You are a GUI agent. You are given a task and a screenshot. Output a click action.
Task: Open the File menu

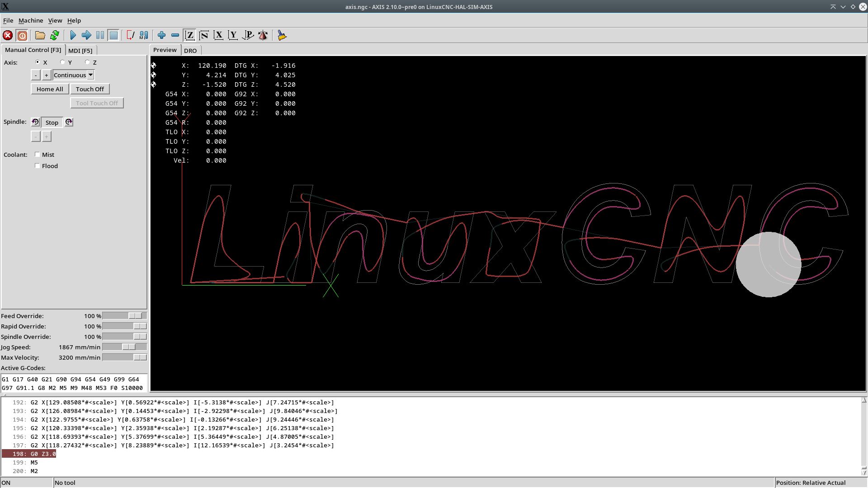click(x=8, y=20)
